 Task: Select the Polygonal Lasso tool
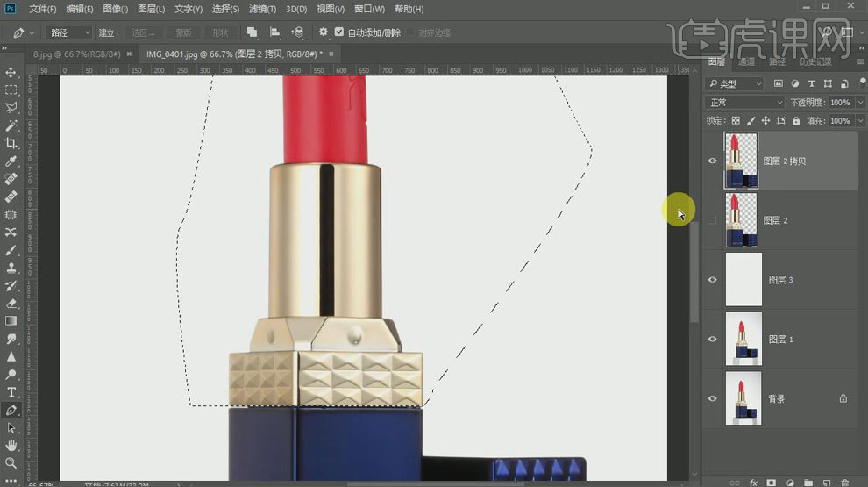pos(11,108)
